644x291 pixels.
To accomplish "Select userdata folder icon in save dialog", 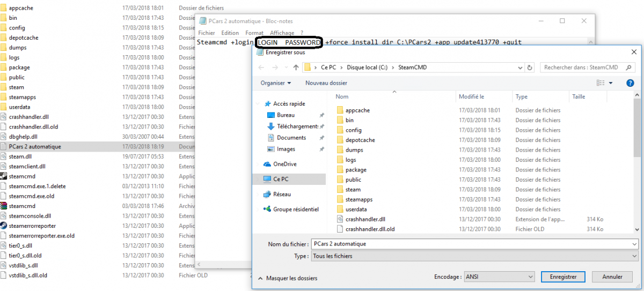I will [340, 209].
